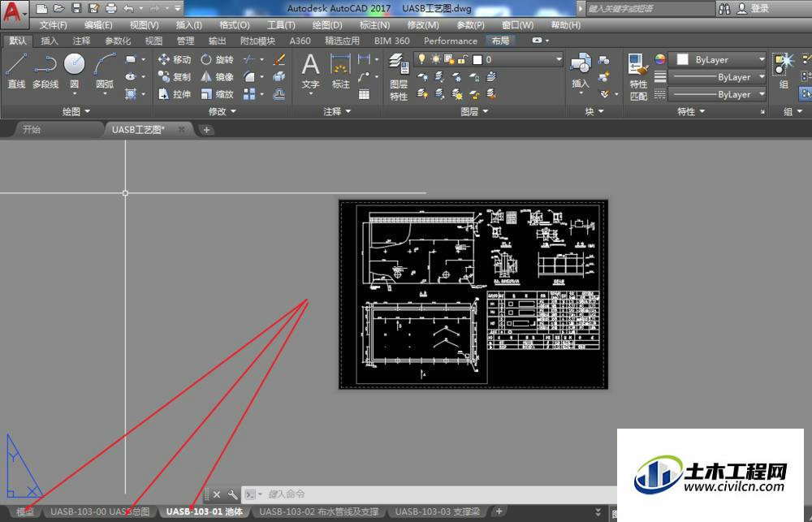The width and height of the screenshot is (812, 522).
Task: Click the command line customize wrench icon
Action: (x=232, y=494)
